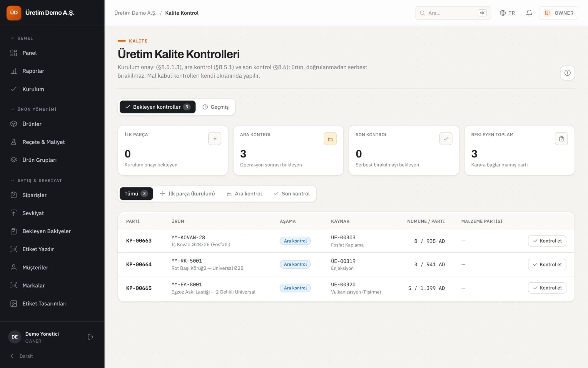Open Markalar in sidebar
The height and width of the screenshot is (368, 588).
pyautogui.click(x=52, y=285)
